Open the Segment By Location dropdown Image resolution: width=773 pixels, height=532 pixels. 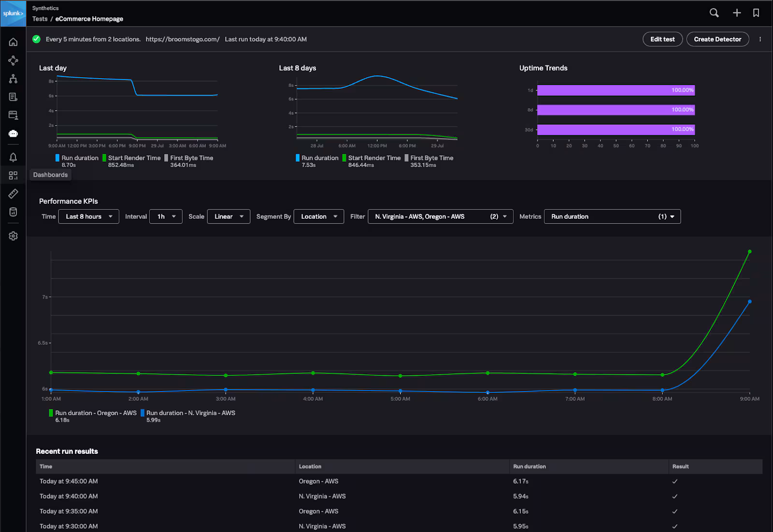pos(319,217)
